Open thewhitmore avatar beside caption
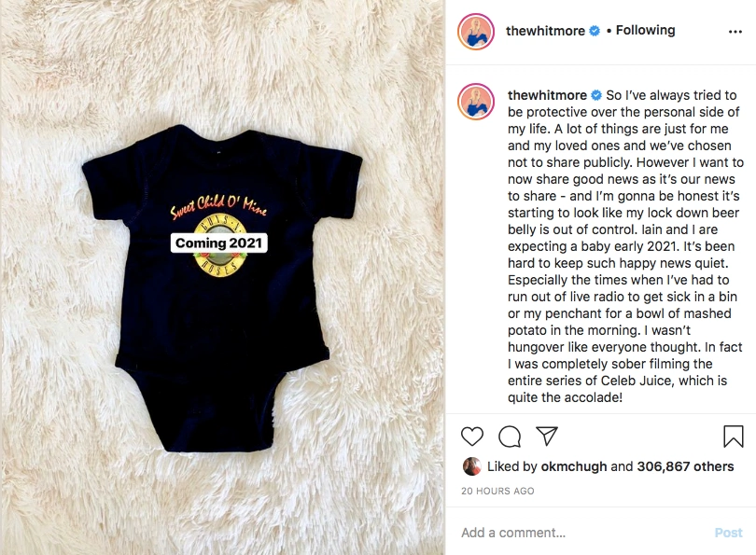 pos(476,101)
